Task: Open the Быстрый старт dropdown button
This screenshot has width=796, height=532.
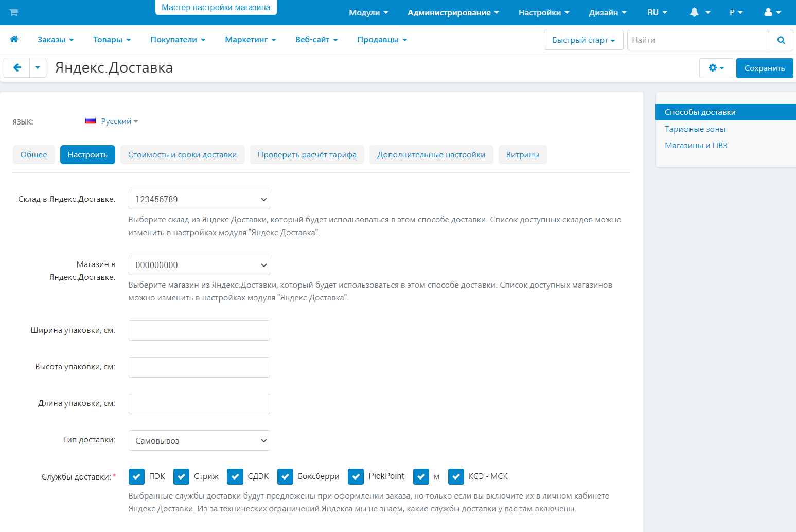Action: click(583, 40)
